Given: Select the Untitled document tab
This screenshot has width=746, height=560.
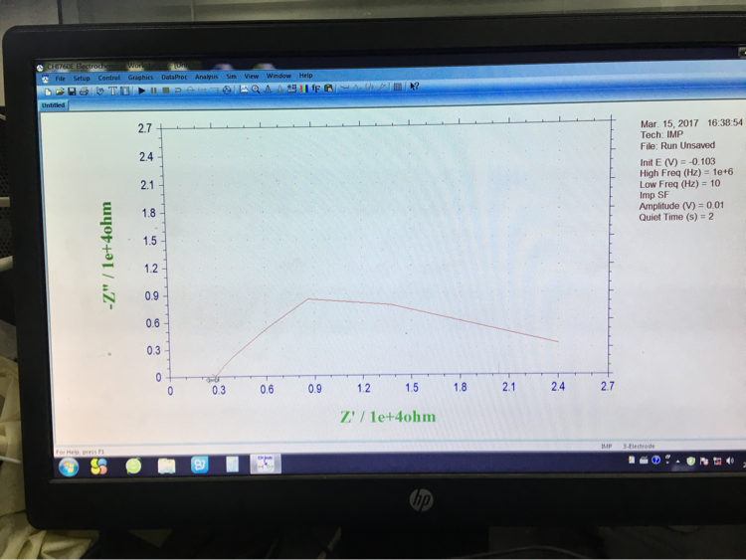Looking at the screenshot, I should (x=53, y=105).
